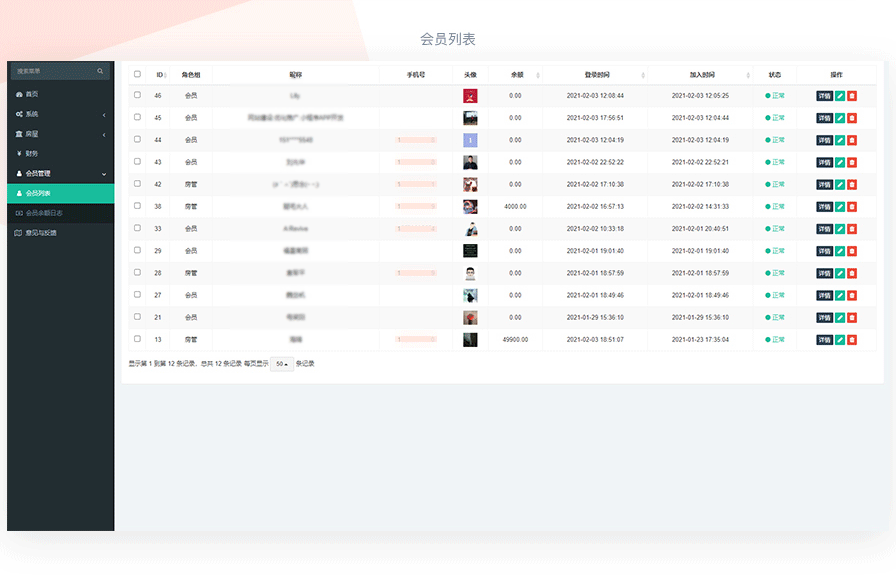Edit the member with ID 28
The height and width of the screenshot is (577, 896).
coord(840,274)
